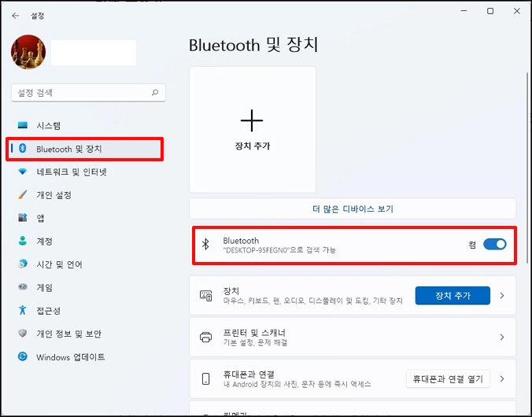Click 내 Android 장치의 사진 description
532x417 pixels.
[297, 385]
